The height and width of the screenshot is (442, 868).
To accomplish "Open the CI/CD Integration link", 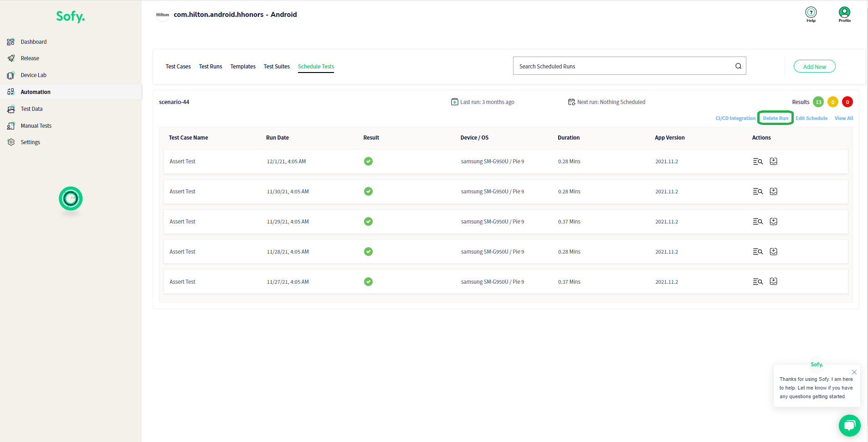I will pos(735,118).
